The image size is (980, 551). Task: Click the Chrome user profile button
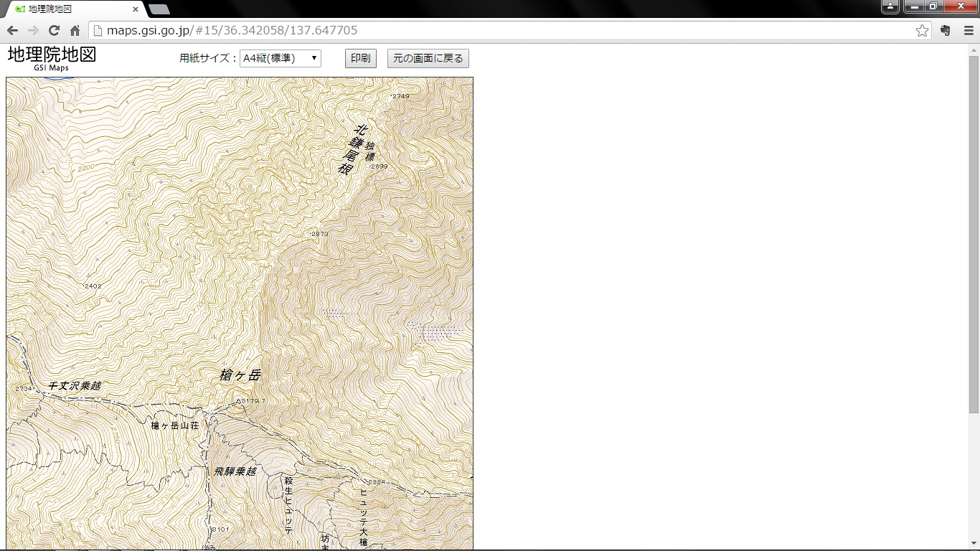(890, 6)
